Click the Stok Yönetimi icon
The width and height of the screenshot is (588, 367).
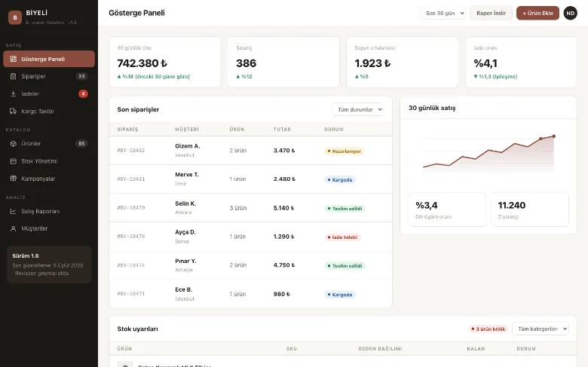click(13, 161)
